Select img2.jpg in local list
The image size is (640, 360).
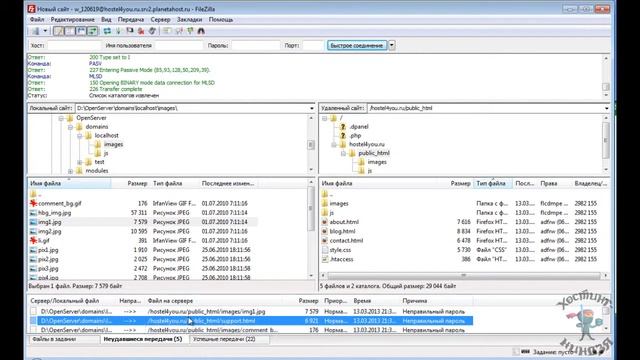pyautogui.click(x=50, y=231)
